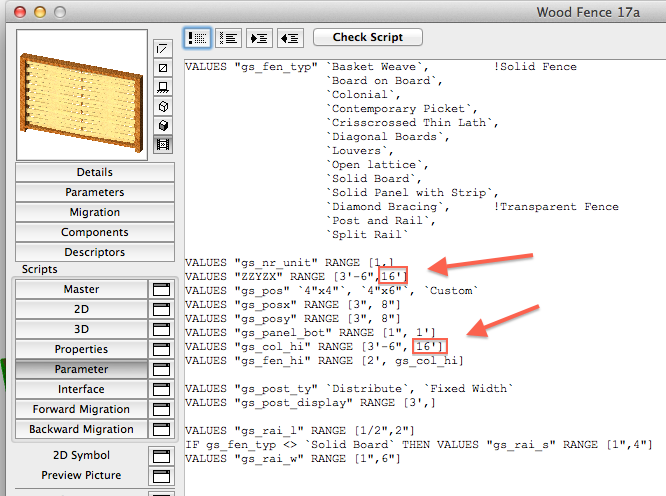This screenshot has width=666, height=496.
Task: Click the Check Script button
Action: [x=368, y=37]
